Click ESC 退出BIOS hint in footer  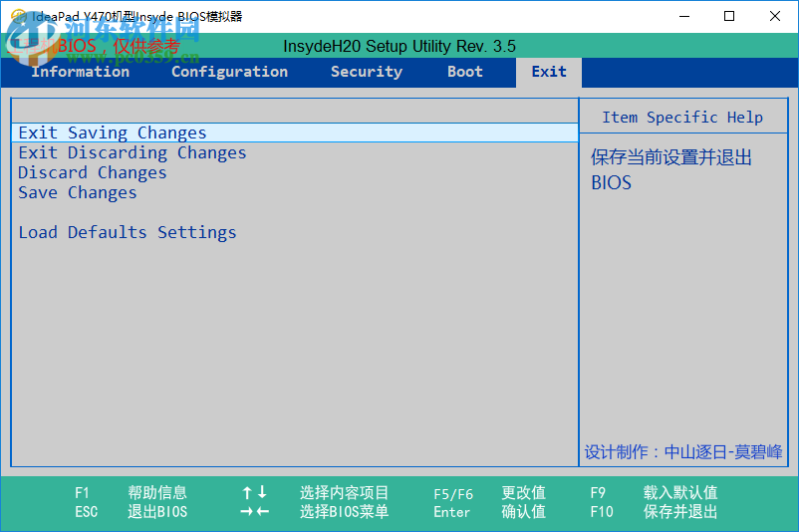[x=131, y=512]
